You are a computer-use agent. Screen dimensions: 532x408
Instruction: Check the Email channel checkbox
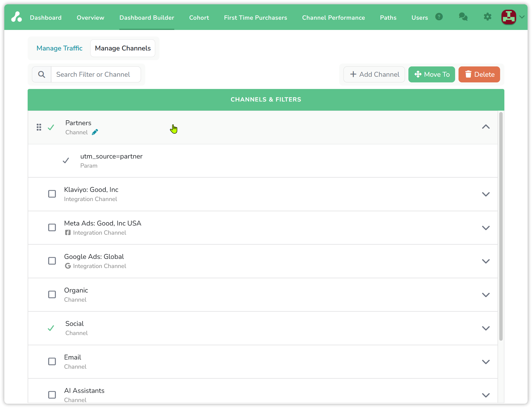[52, 362]
